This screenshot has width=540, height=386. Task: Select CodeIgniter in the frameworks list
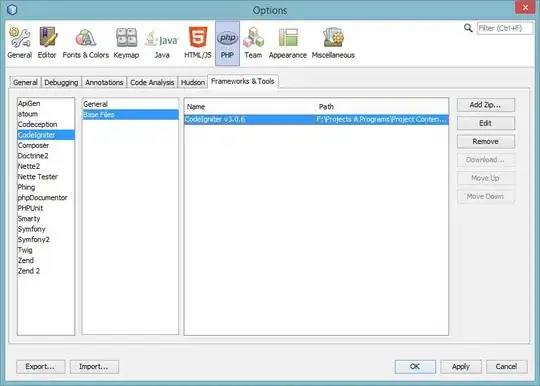pos(46,135)
